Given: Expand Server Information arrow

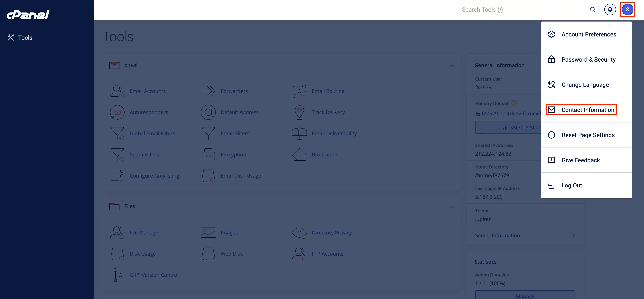Looking at the screenshot, I should tap(573, 235).
